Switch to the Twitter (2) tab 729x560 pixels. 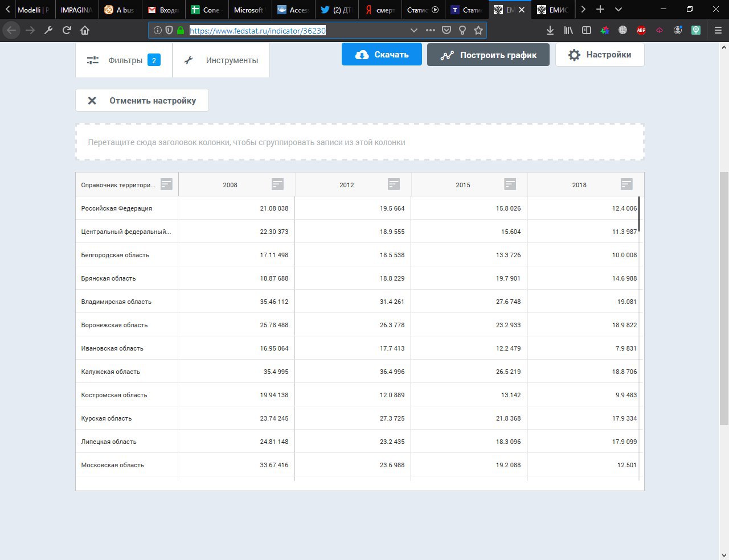[335, 10]
